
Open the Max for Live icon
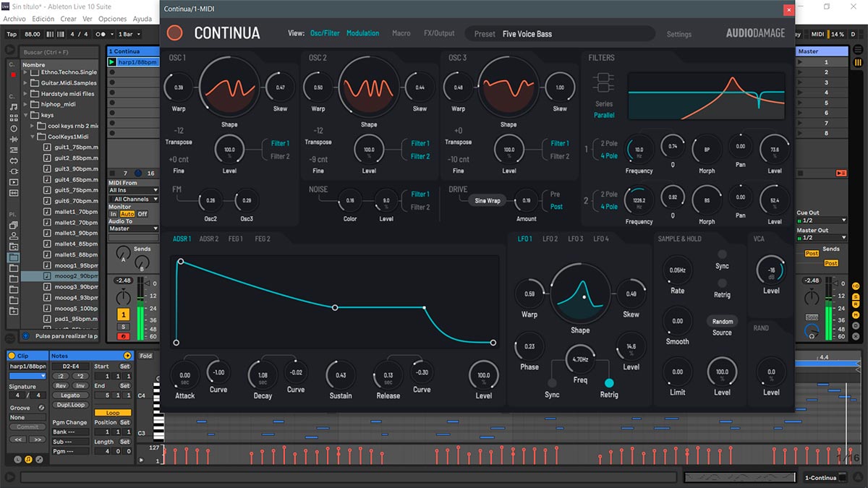pos(13,160)
